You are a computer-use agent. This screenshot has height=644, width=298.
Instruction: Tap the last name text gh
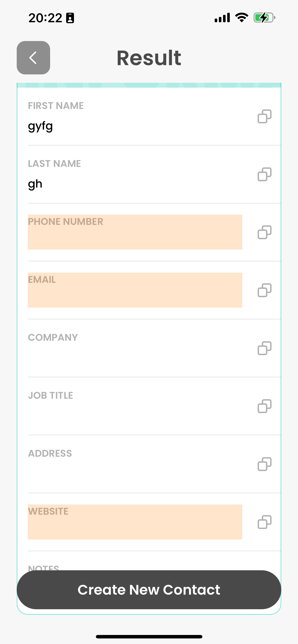click(35, 184)
